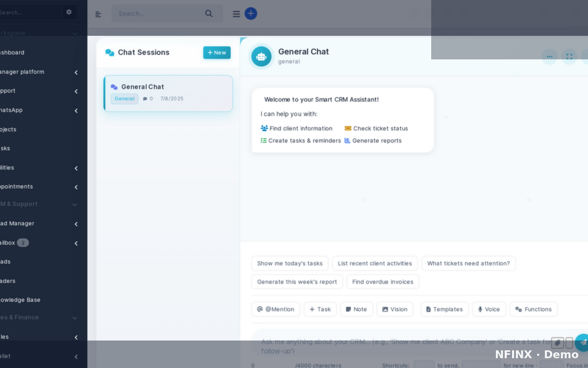Open the Vision tool
The image size is (588, 368).
click(394, 309)
